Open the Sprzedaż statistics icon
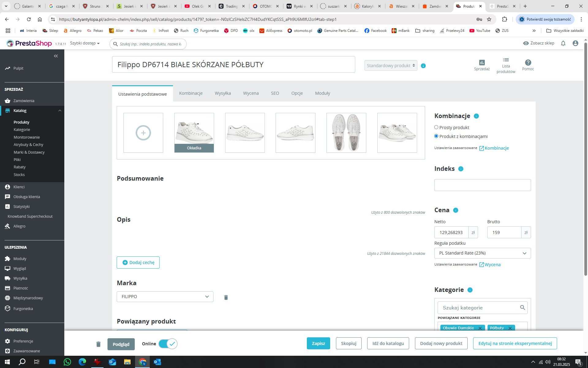588x368 pixels. coord(482,63)
